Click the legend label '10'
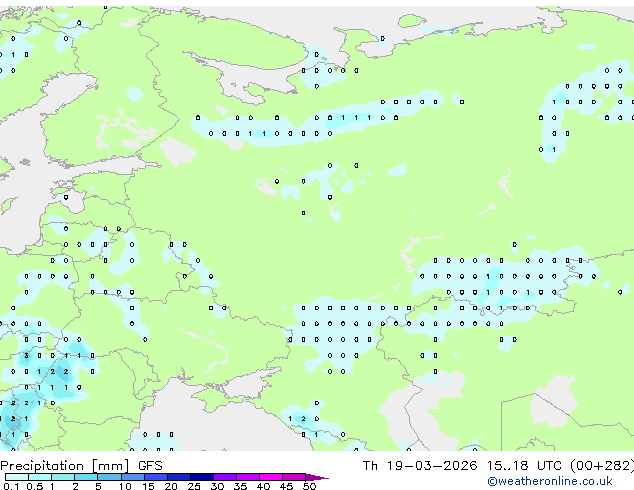 click(125, 486)
